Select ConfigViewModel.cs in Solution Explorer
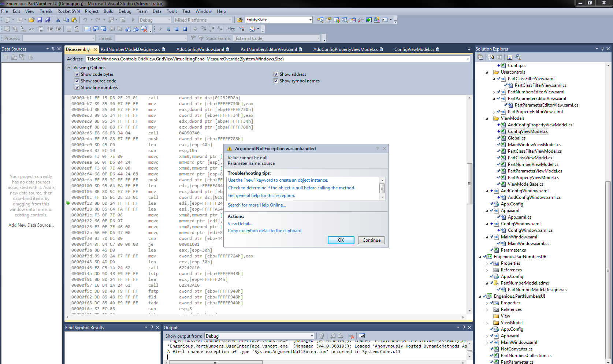613x364 pixels. pyautogui.click(x=528, y=131)
